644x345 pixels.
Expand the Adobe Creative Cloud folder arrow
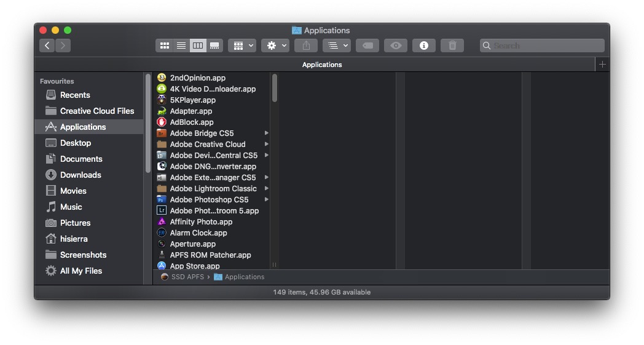tap(267, 145)
